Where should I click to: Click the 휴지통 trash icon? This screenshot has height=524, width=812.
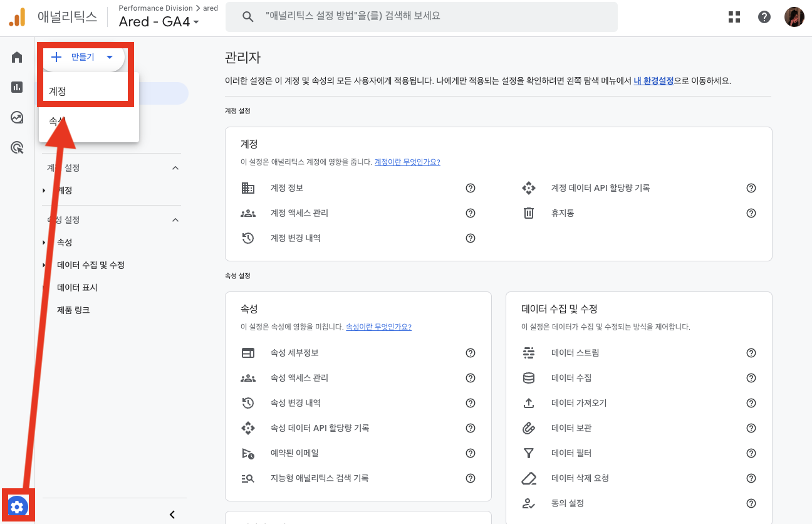(529, 213)
